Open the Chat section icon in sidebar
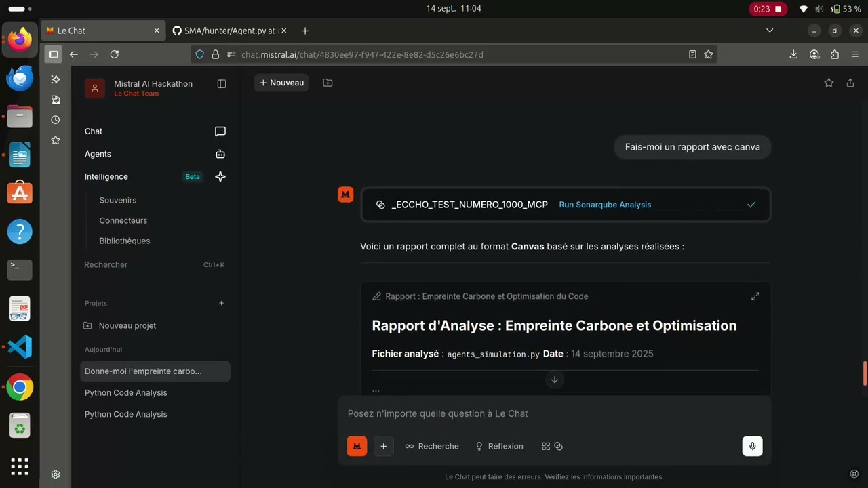The height and width of the screenshot is (488, 868). [x=220, y=131]
